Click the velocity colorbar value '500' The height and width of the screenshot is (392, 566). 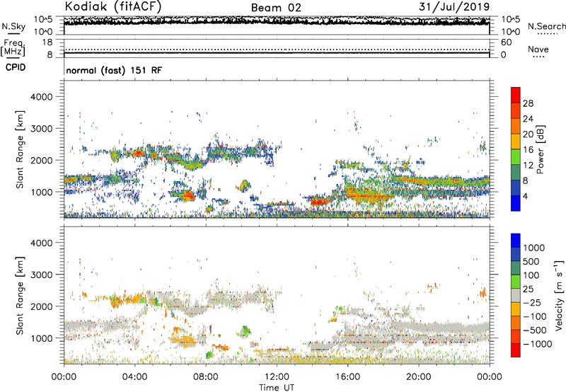coord(531,261)
